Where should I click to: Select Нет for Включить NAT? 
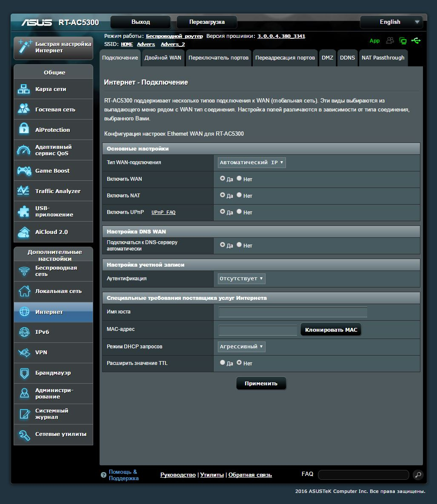coord(239,195)
